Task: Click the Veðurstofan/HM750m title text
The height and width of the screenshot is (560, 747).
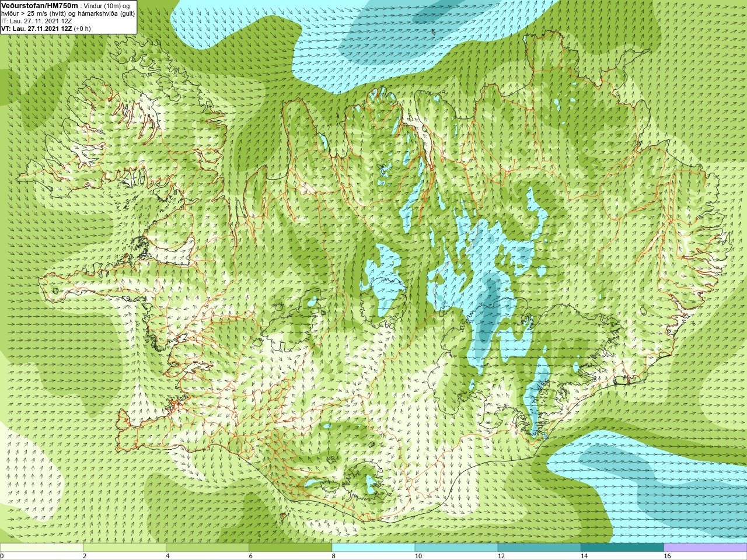Action: tap(39, 5)
